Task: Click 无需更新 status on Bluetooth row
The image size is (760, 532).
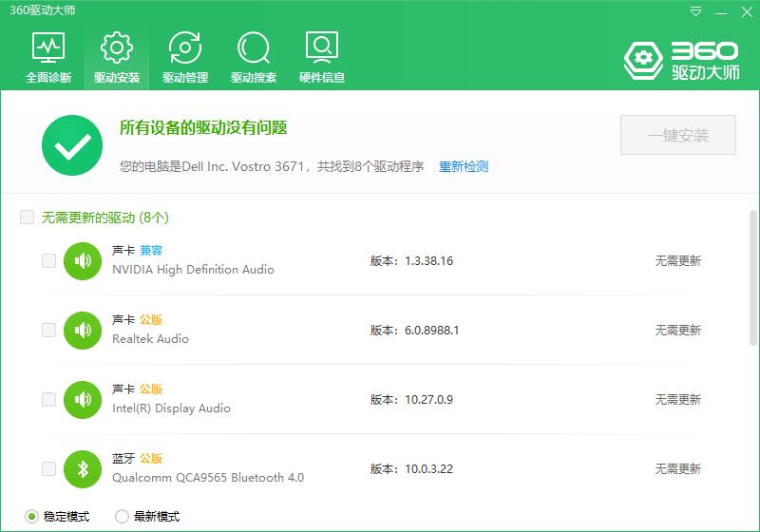Action: tap(678, 468)
